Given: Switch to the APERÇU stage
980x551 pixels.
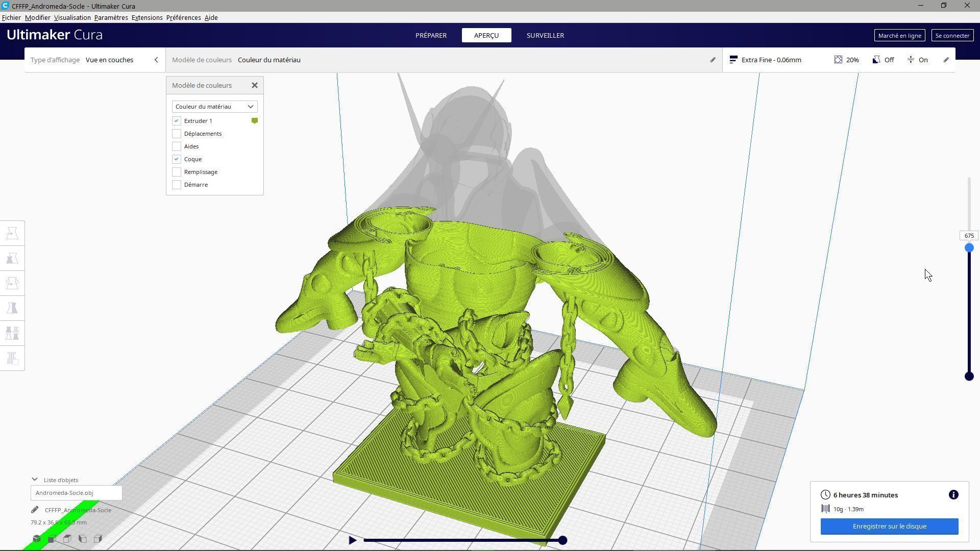Looking at the screenshot, I should click(x=486, y=35).
